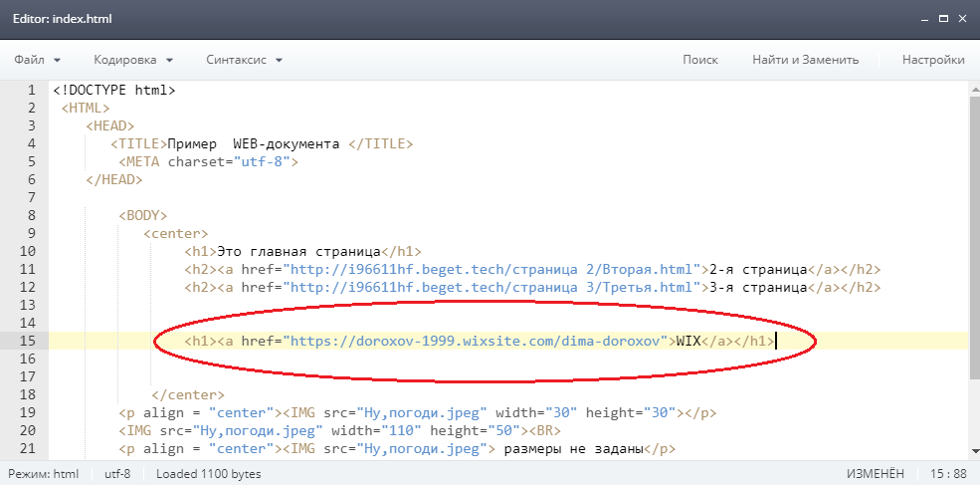The width and height of the screenshot is (980, 485).
Task: Click the title text Пример WEB-документа
Action: coord(254,144)
